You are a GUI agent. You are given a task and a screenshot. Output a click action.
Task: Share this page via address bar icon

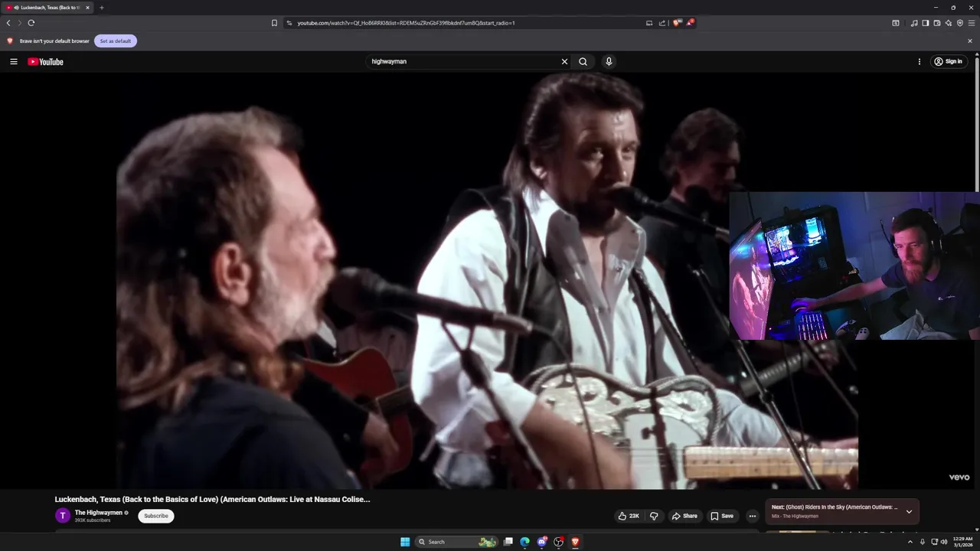click(662, 23)
